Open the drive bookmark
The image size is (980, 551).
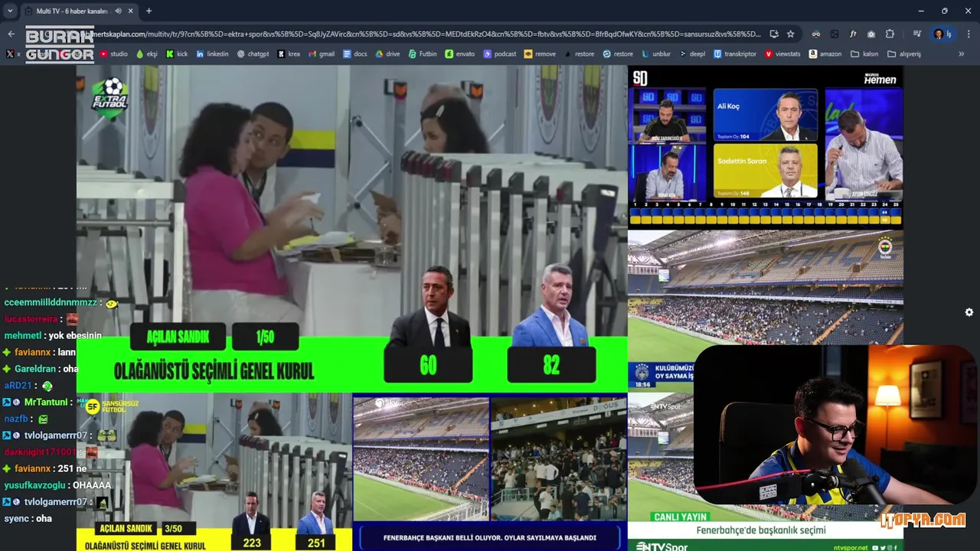[387, 54]
